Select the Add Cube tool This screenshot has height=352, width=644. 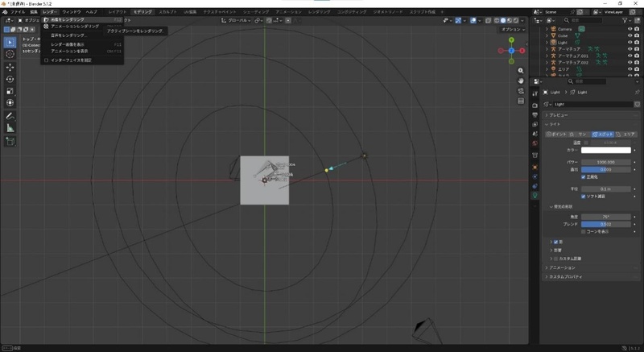(10, 141)
